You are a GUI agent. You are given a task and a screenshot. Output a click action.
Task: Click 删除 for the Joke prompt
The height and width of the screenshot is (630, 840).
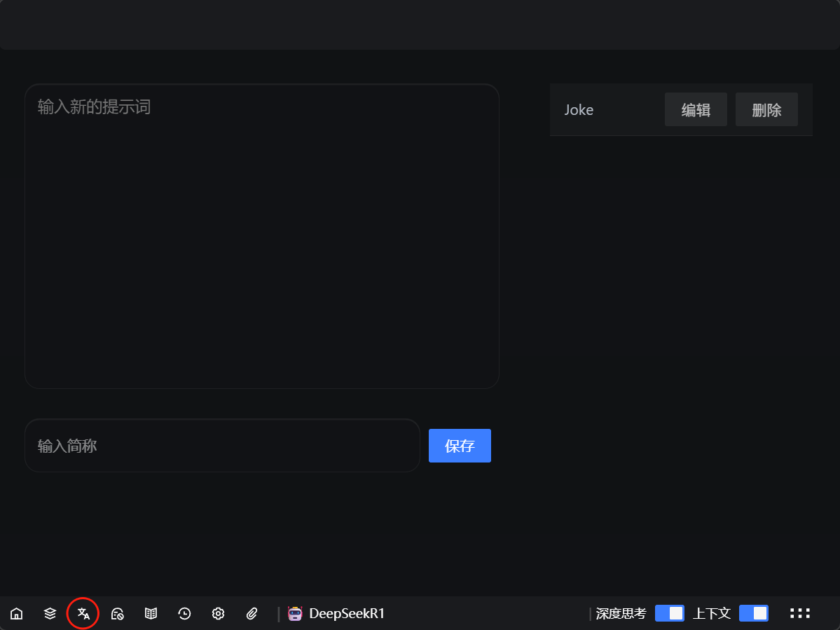(766, 109)
